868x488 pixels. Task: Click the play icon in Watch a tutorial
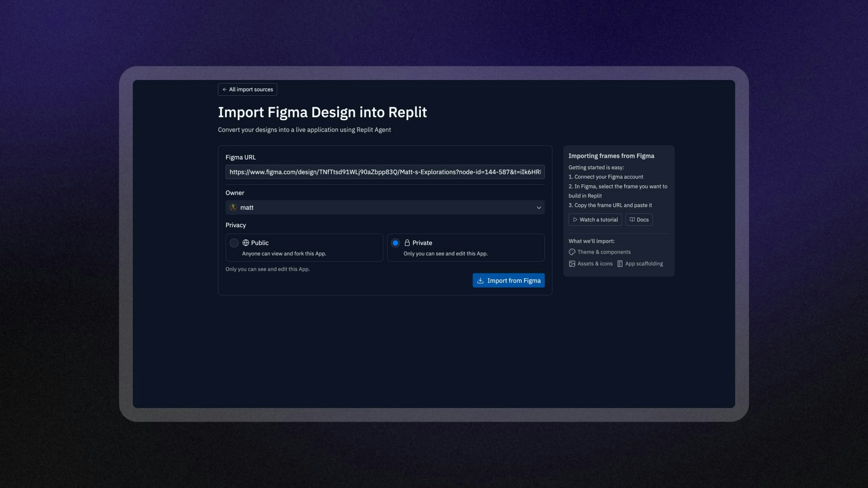pyautogui.click(x=575, y=220)
